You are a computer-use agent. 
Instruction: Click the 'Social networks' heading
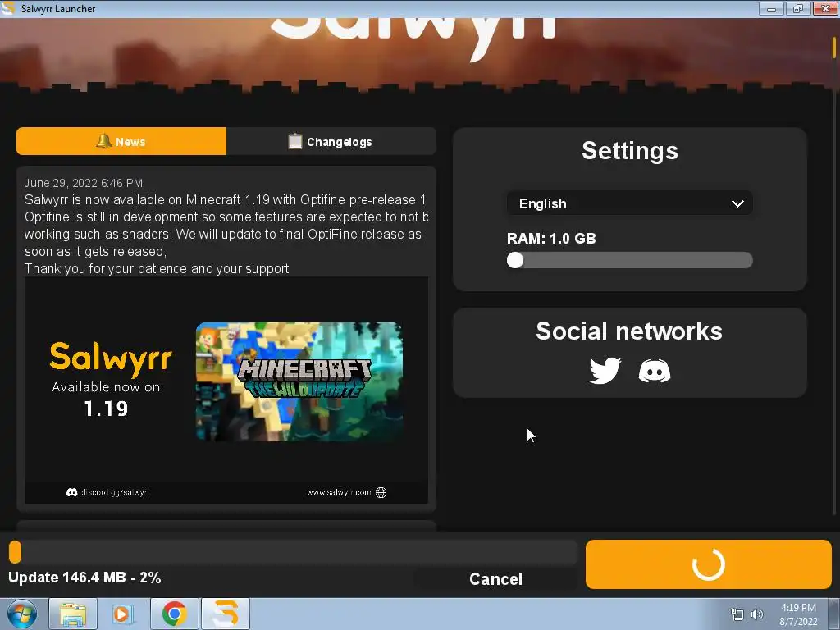[629, 331]
